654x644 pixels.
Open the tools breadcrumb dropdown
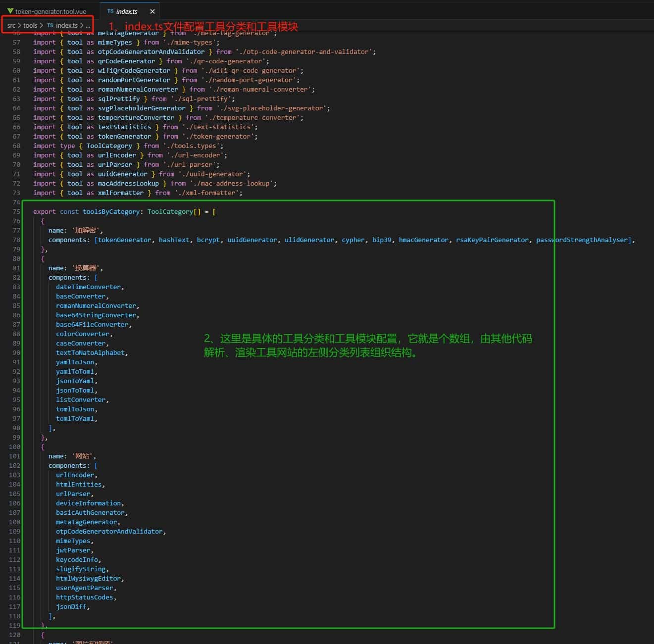pyautogui.click(x=30, y=25)
